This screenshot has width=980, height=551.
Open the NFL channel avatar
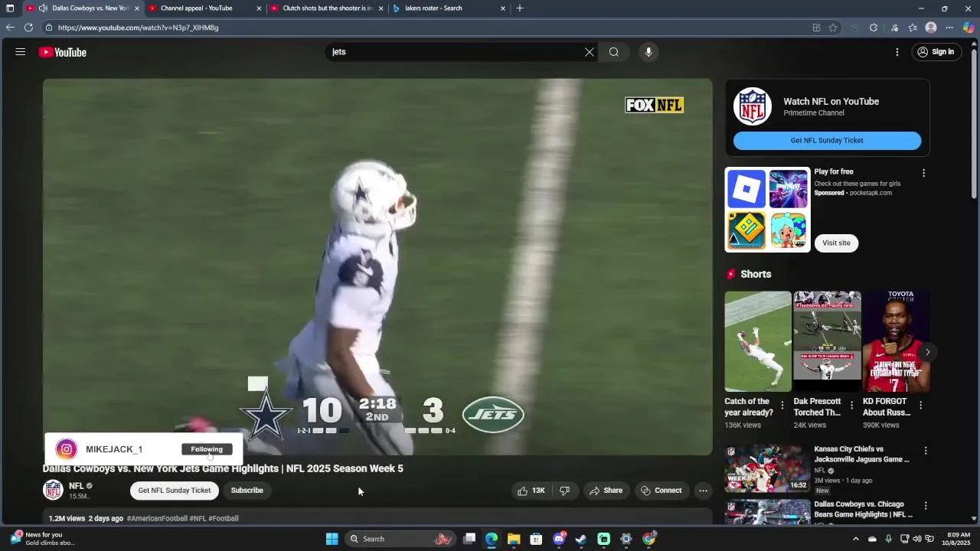(53, 490)
